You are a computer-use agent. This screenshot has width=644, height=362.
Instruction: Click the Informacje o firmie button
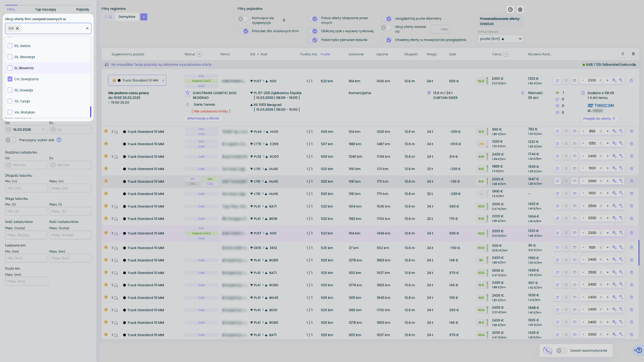[203, 118]
